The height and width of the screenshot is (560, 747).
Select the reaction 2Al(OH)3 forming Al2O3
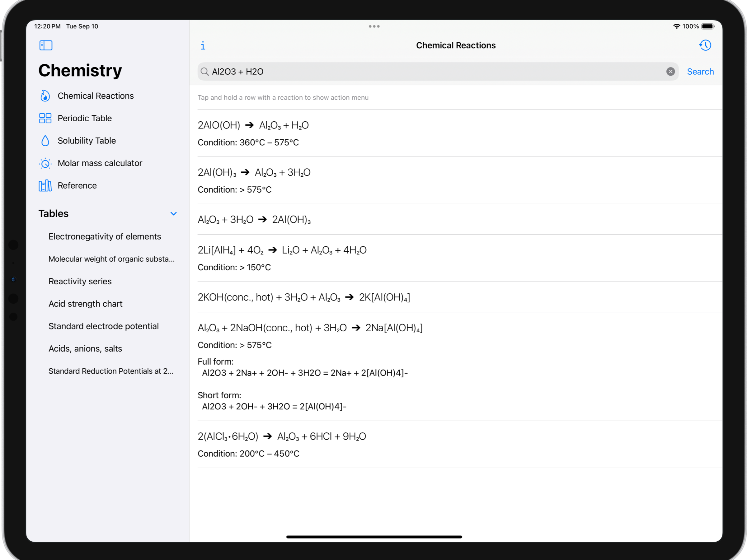click(x=254, y=172)
